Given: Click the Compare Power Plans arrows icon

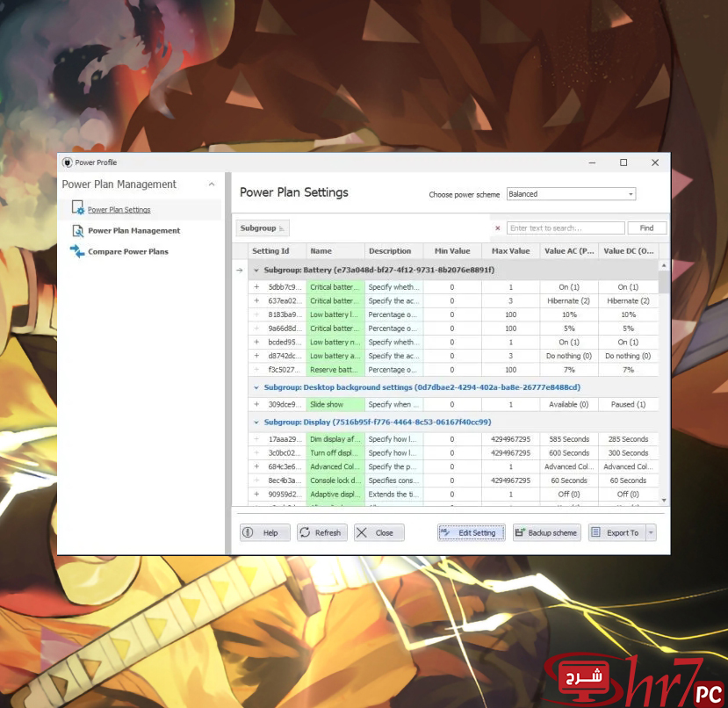Looking at the screenshot, I should 77,251.
